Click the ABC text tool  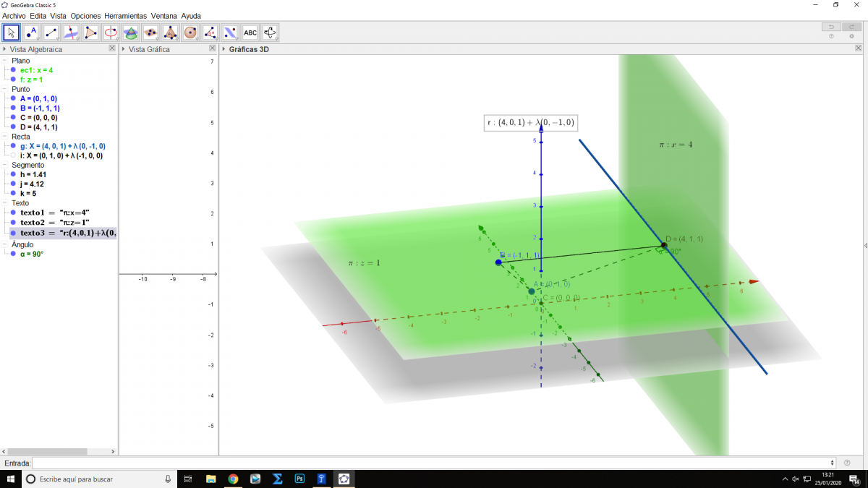coord(250,33)
